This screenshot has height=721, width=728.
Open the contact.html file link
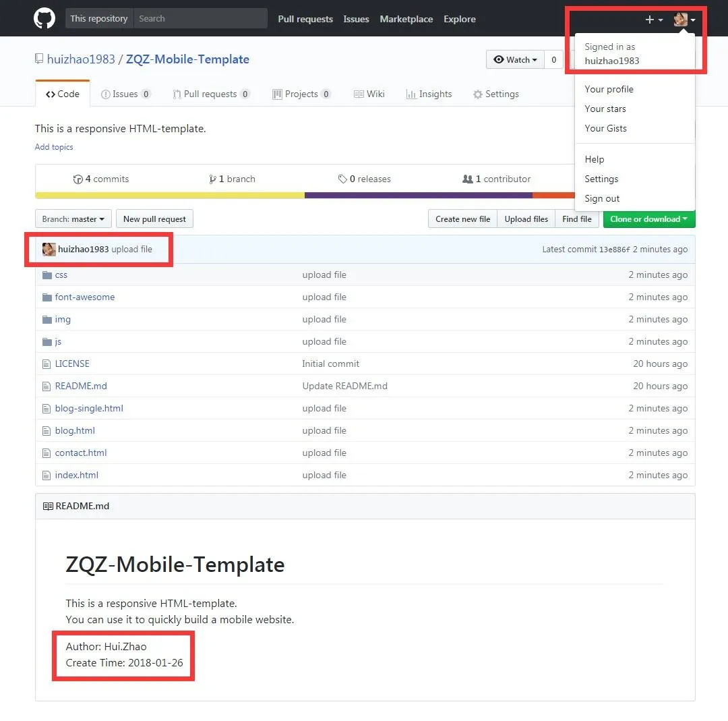81,453
